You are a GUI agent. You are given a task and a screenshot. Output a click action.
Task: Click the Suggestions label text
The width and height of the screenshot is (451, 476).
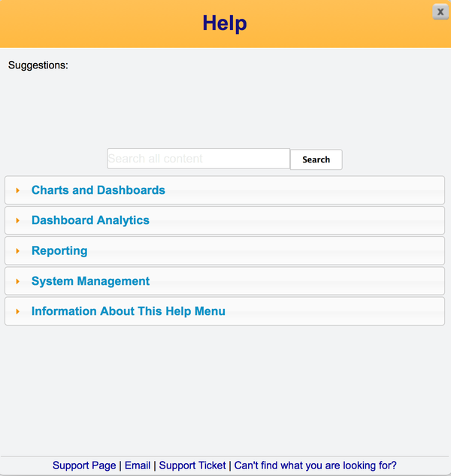coord(38,65)
